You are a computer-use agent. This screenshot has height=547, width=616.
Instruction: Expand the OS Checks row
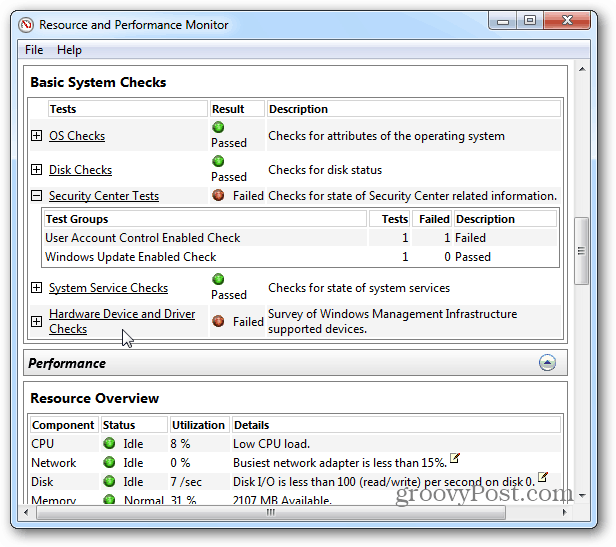[37, 136]
